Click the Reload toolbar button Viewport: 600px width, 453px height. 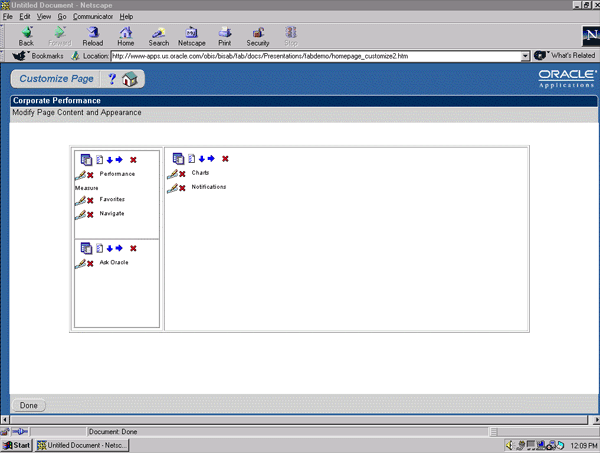pos(93,36)
